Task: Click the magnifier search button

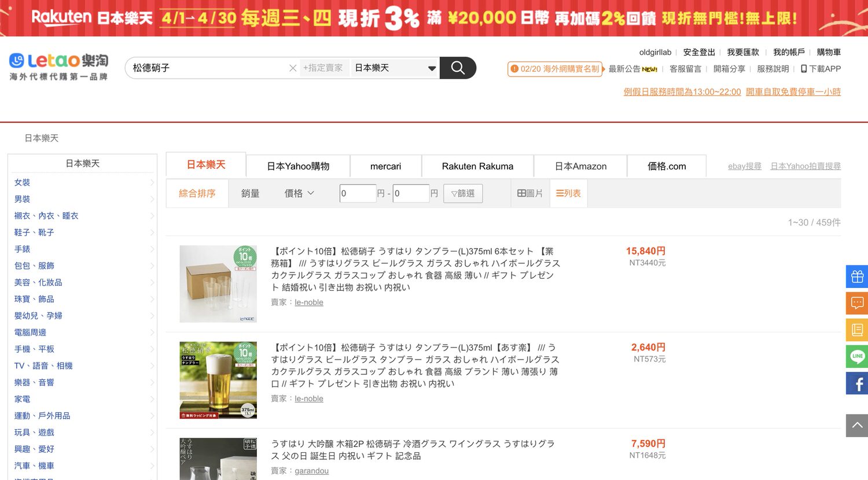Action: point(458,68)
